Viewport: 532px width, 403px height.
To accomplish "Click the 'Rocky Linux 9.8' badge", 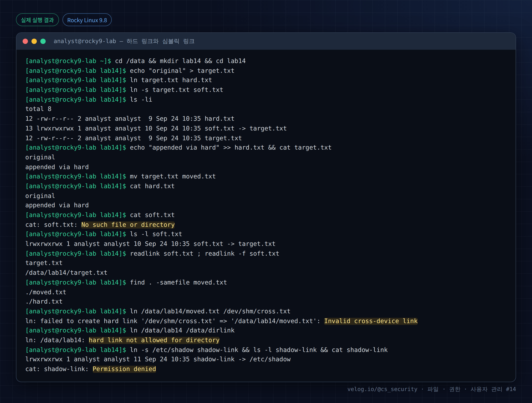I will [x=87, y=20].
